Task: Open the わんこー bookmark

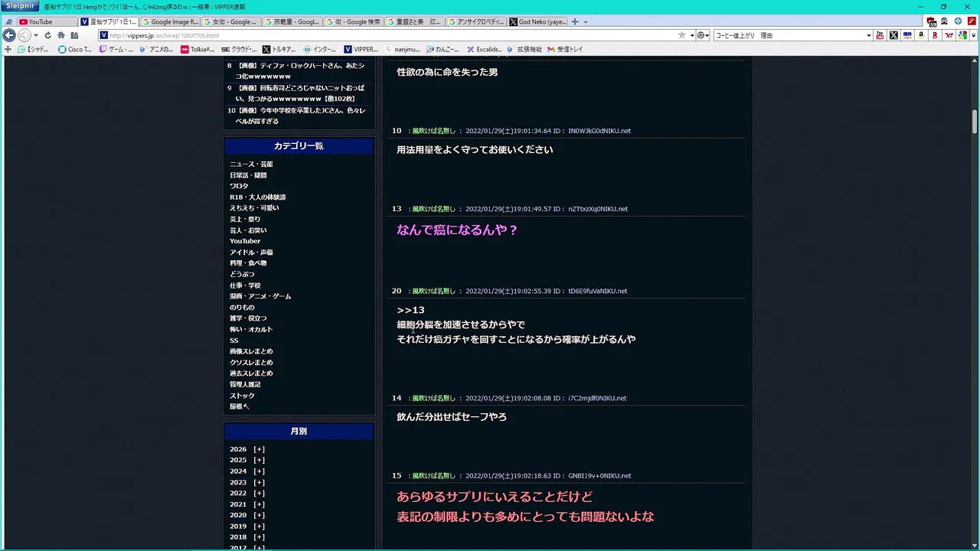Action: coord(443,49)
